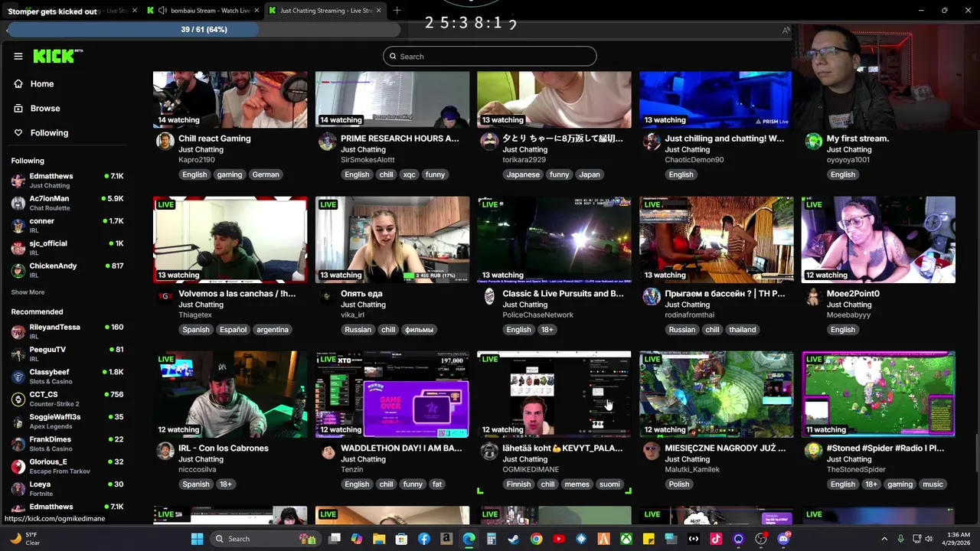Expand the system tray hidden icons chevron

(886, 539)
